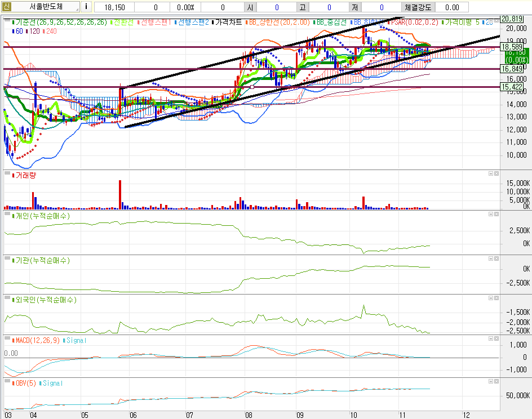The height and width of the screenshot is (419, 532).
Task: Maximize the 외국인 net-buy panel
Action: tap(491, 298)
